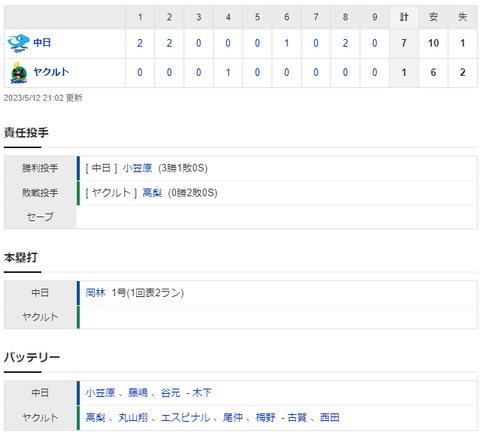Open 藤嶋 in the 中日 battery row

138,393
